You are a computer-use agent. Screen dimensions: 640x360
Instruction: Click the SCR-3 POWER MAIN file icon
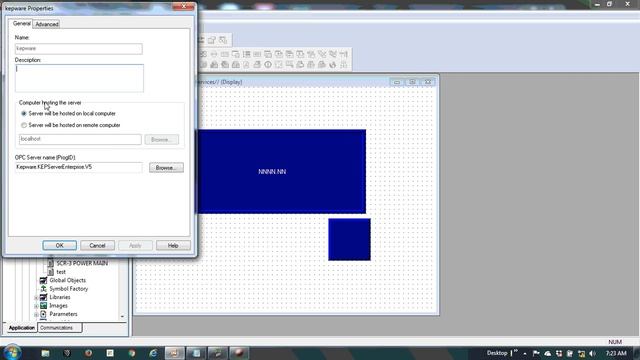(x=51, y=263)
